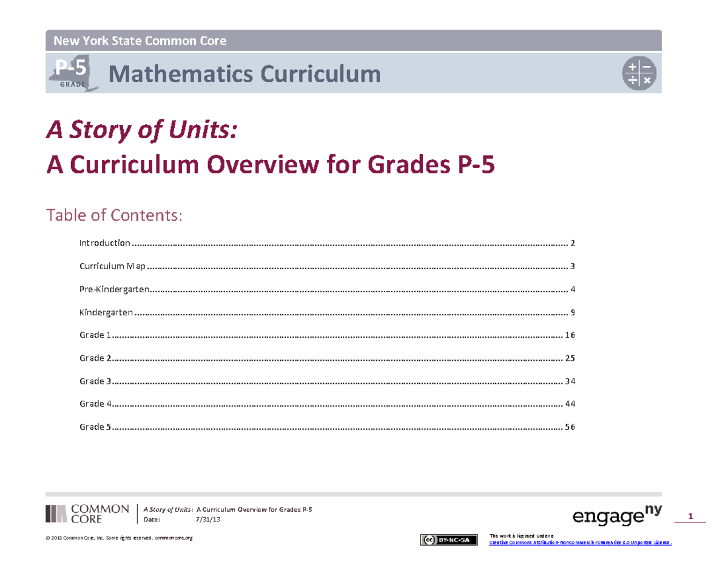Open the Kindergarten entry in the contents
Screen dimensions: 728x562
(106, 312)
